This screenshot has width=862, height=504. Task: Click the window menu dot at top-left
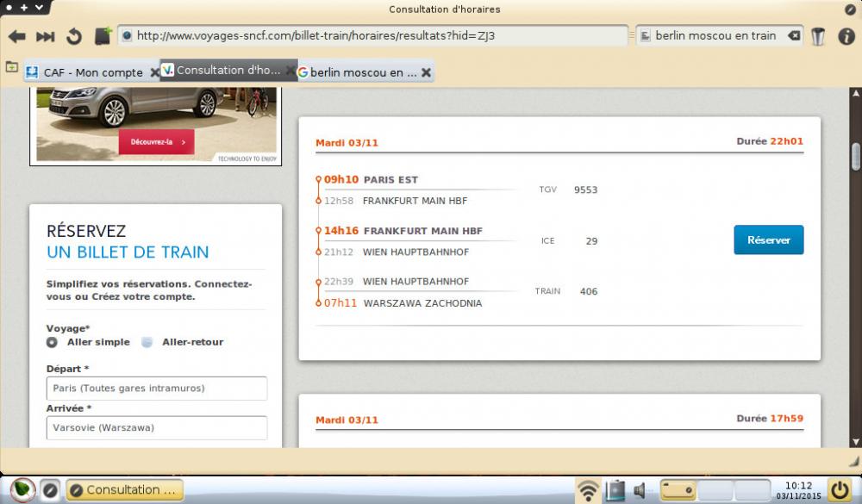point(9,8)
